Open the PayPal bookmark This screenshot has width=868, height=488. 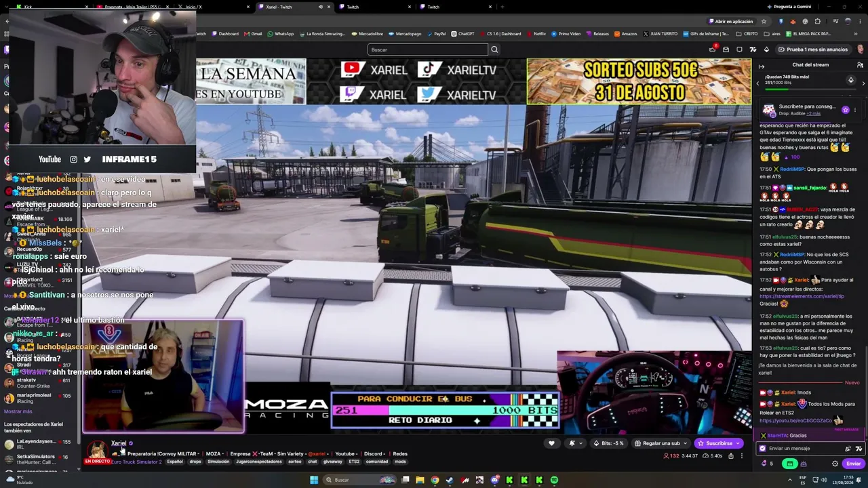click(x=435, y=34)
